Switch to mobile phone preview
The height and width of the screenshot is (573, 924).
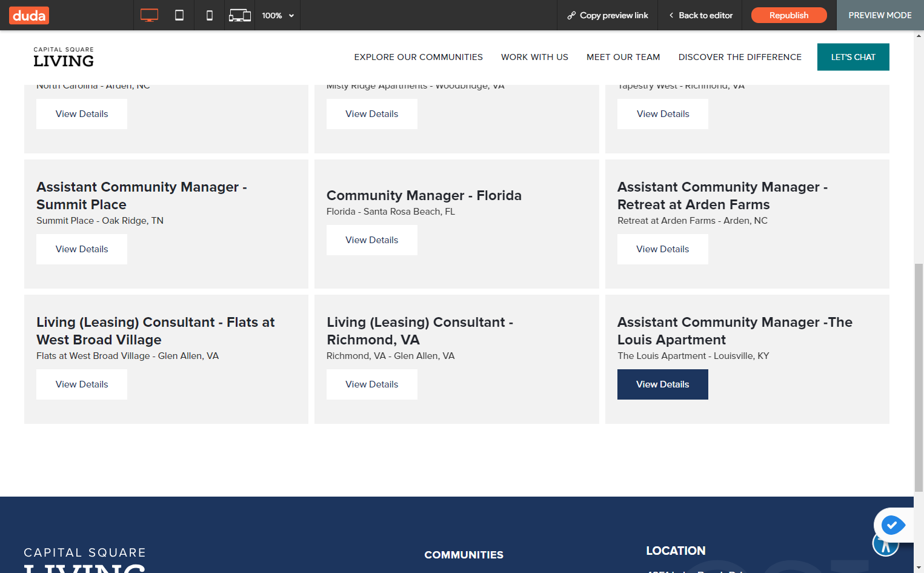coord(210,15)
